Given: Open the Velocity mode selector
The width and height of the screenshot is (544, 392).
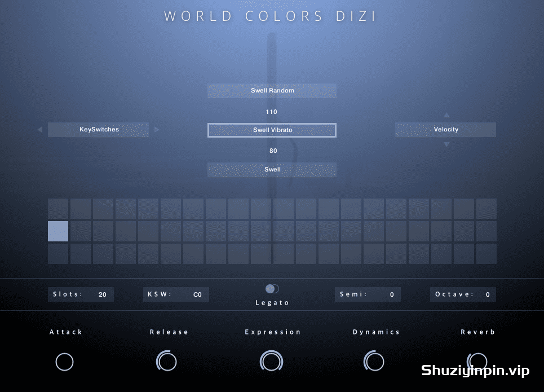Looking at the screenshot, I should [446, 130].
